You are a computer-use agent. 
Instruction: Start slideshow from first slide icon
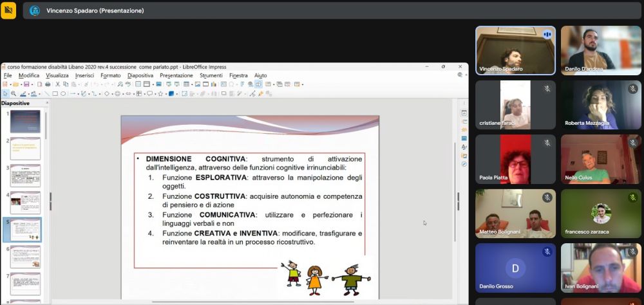click(x=168, y=84)
